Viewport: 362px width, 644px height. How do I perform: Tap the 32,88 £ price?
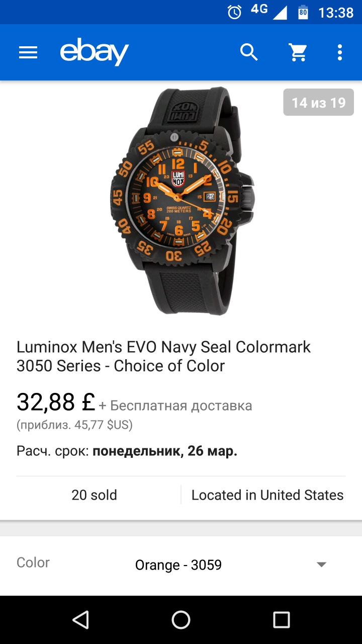(56, 402)
